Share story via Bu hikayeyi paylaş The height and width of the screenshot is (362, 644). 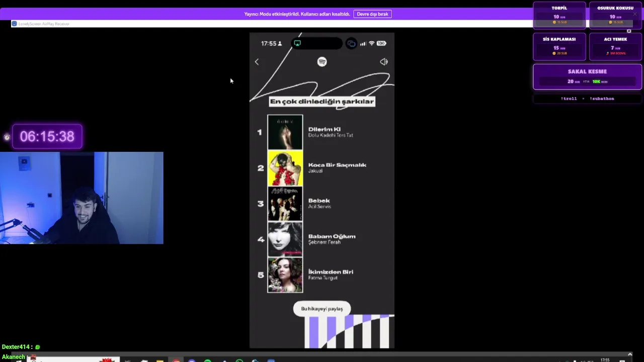(322, 309)
